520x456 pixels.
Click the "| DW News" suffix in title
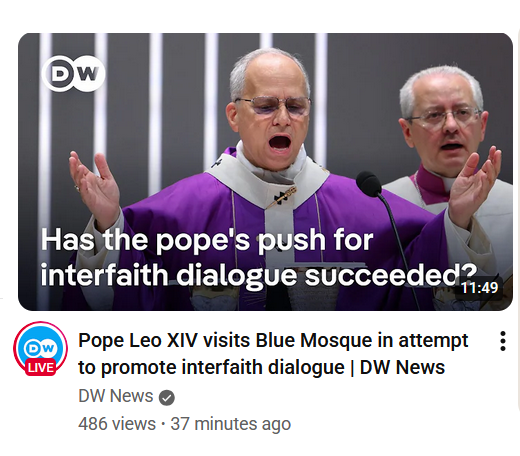coord(397,368)
